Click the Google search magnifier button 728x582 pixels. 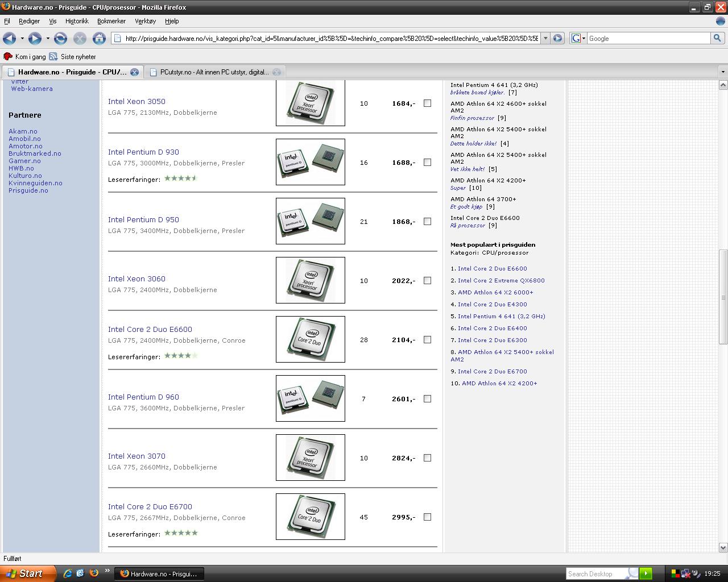pos(717,38)
